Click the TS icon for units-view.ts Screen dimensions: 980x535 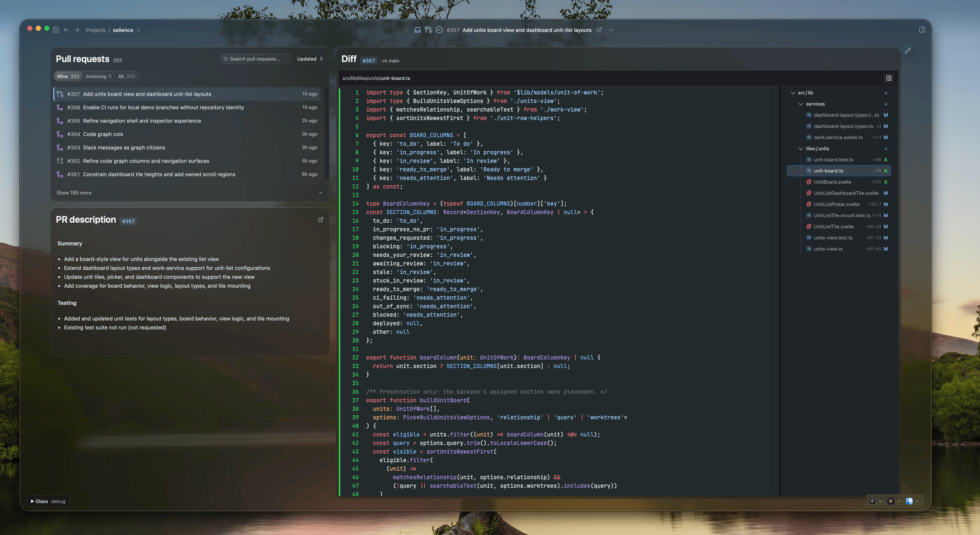pos(809,249)
